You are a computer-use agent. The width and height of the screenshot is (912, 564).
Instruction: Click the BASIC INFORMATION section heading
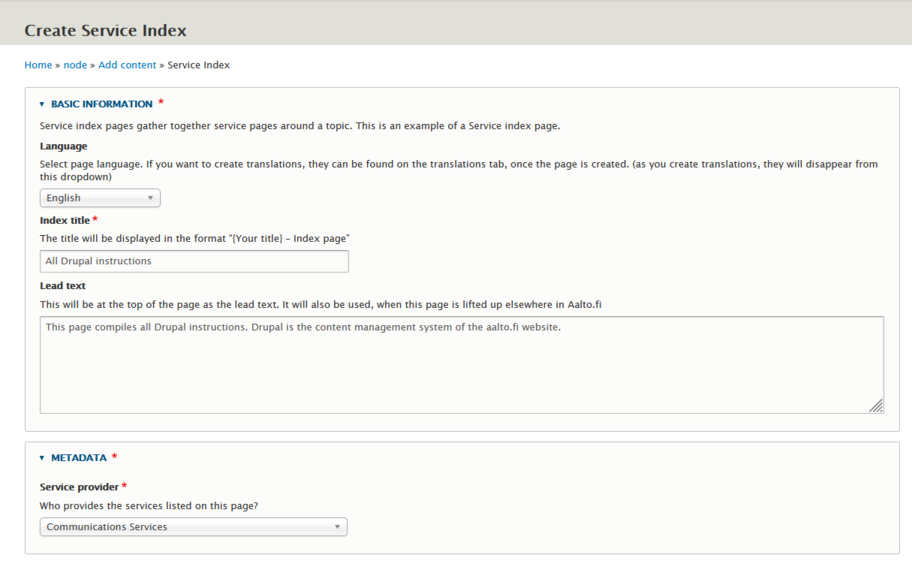tap(101, 104)
